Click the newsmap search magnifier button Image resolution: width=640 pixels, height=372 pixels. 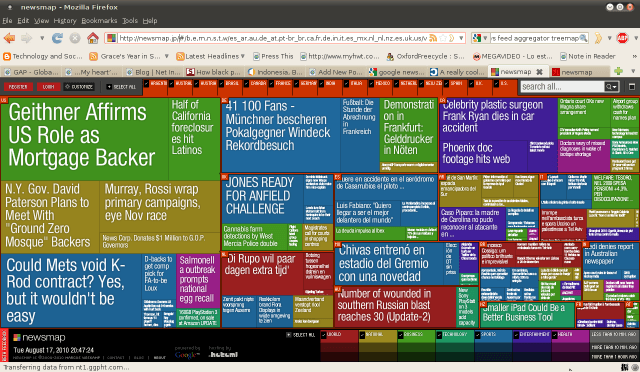611,87
